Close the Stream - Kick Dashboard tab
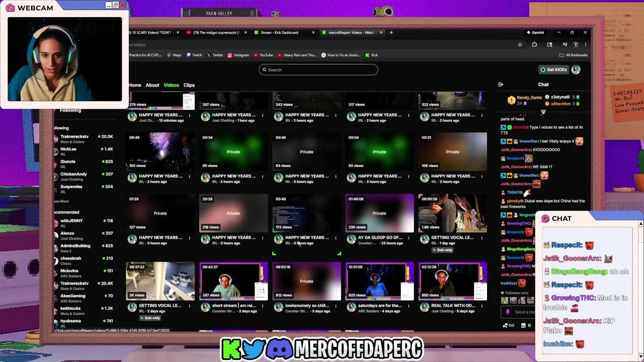644x362 pixels. point(313,33)
